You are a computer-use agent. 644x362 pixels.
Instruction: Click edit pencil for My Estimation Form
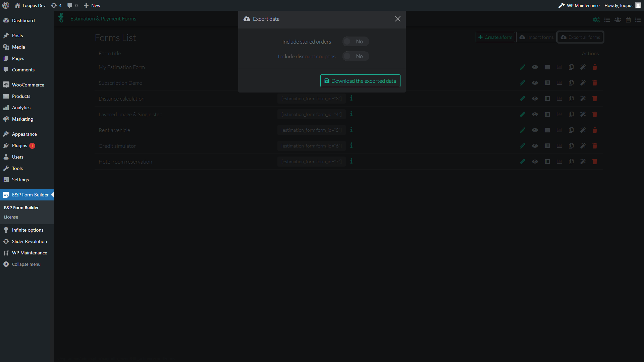[522, 67]
